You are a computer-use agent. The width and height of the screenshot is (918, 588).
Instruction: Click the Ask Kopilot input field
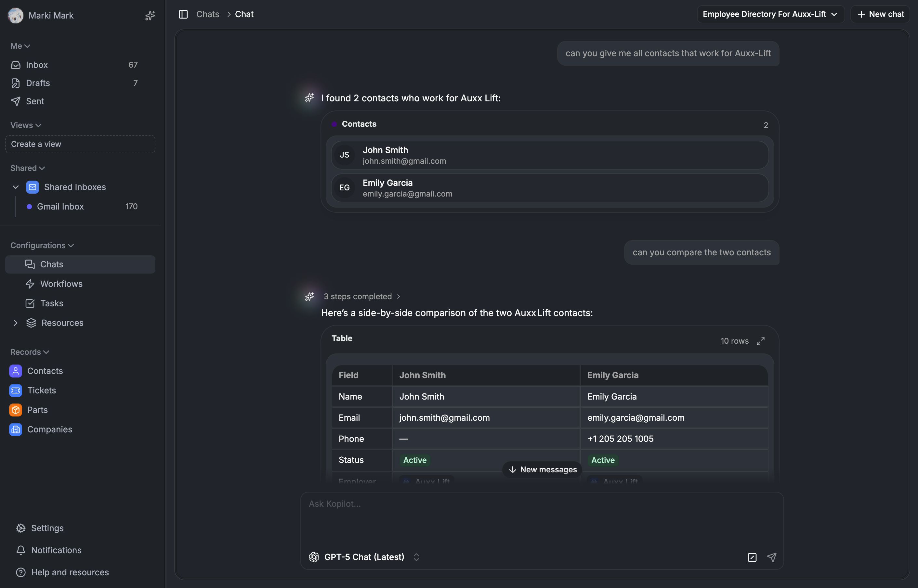point(542,516)
